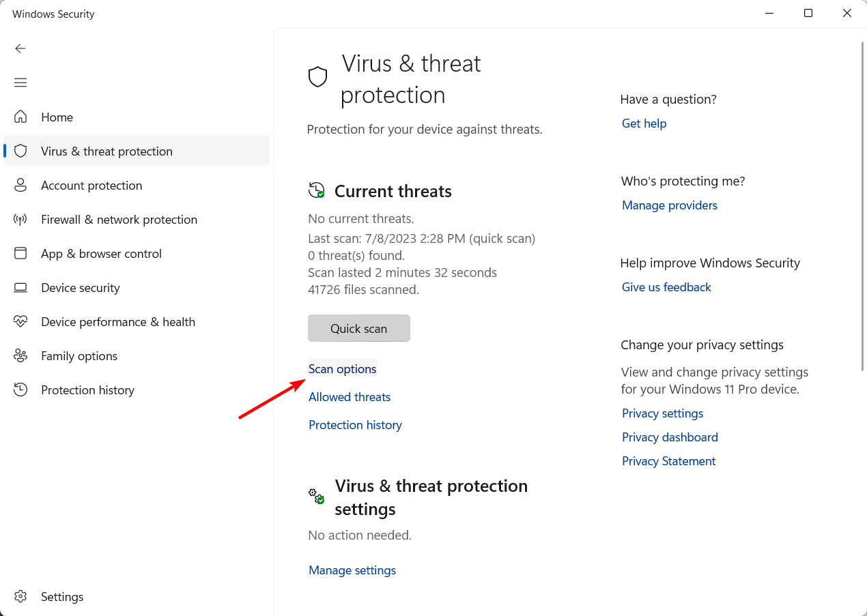Start a Quick scan

(359, 328)
